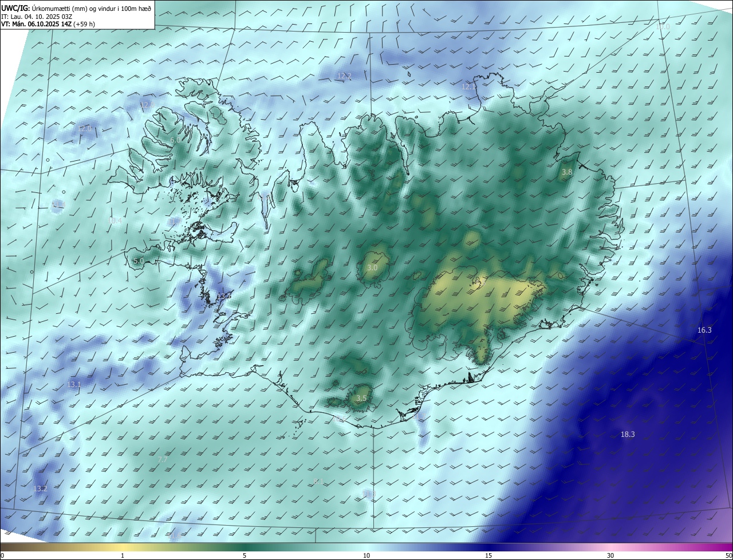
Task: Pick the 3.0 value label
Action: [372, 267]
